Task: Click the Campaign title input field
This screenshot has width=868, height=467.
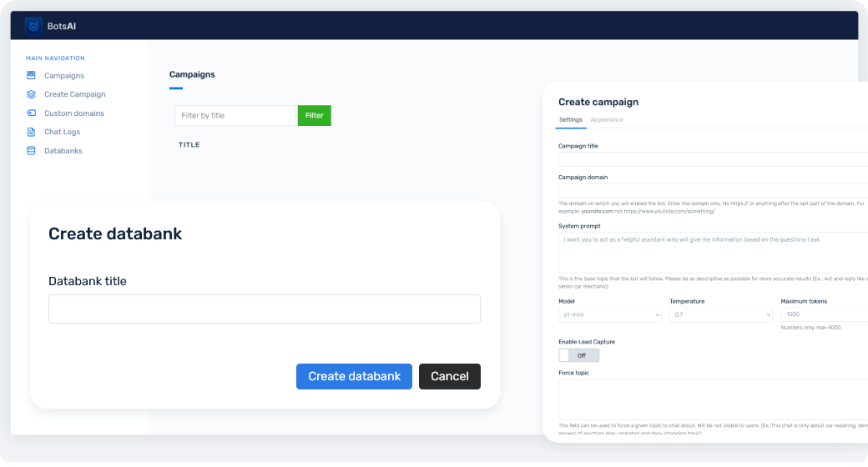Action: (711, 159)
